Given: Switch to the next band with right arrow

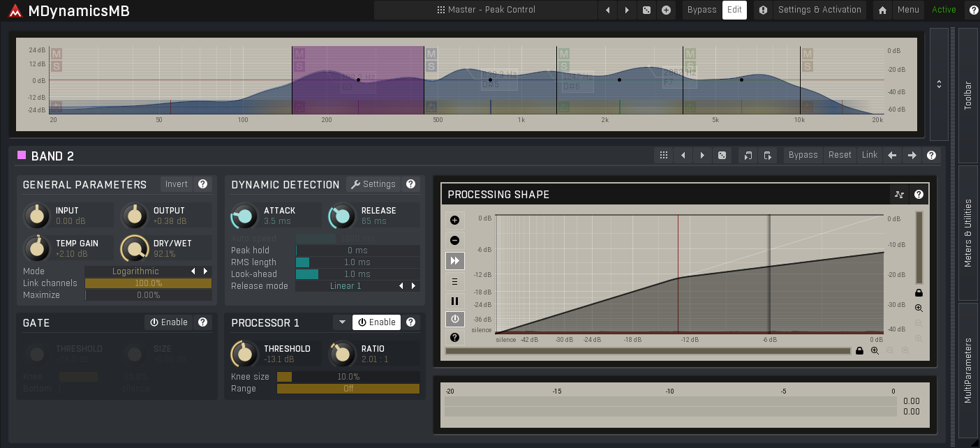Looking at the screenshot, I should pos(912,155).
